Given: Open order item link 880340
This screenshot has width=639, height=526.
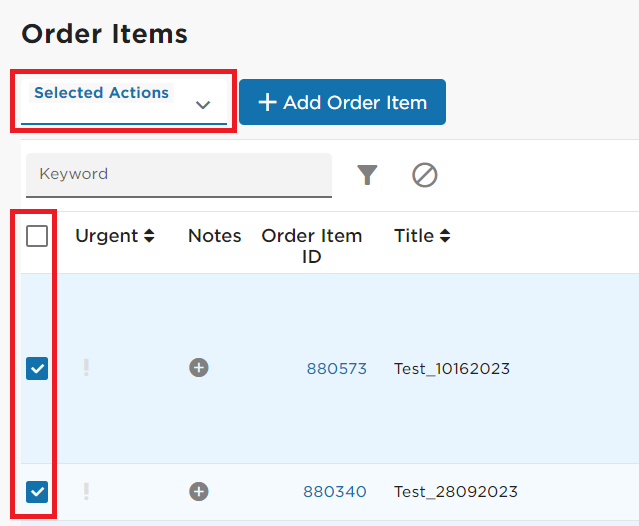Looking at the screenshot, I should pyautogui.click(x=335, y=491).
